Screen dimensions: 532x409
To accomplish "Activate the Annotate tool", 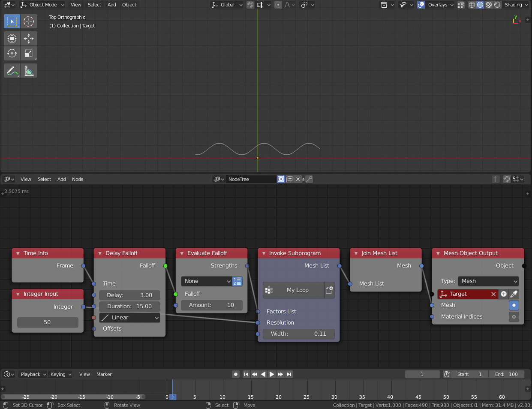I will pos(12,70).
